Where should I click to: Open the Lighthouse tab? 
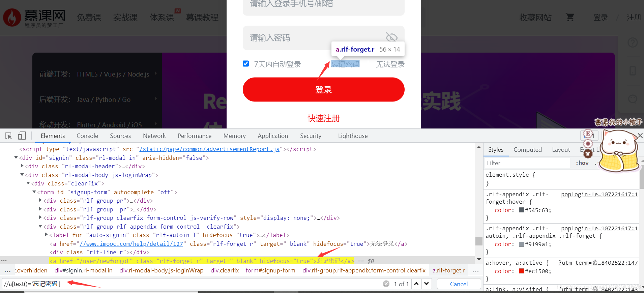click(x=353, y=136)
